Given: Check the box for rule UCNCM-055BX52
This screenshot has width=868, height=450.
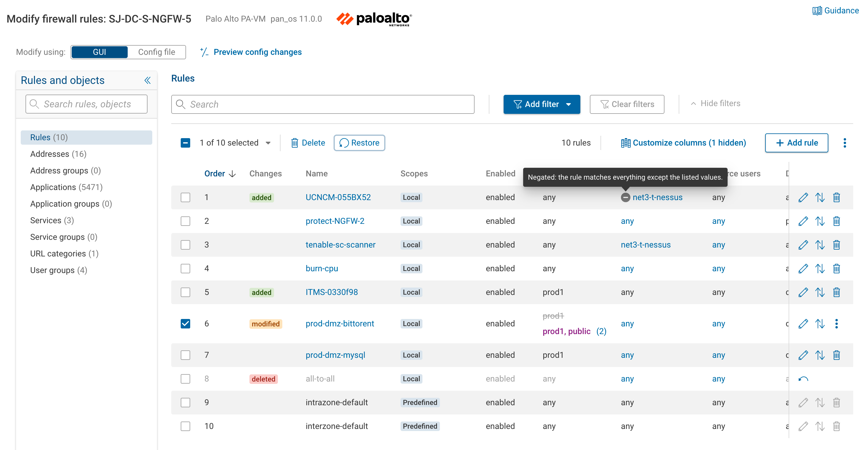Looking at the screenshot, I should 185,197.
